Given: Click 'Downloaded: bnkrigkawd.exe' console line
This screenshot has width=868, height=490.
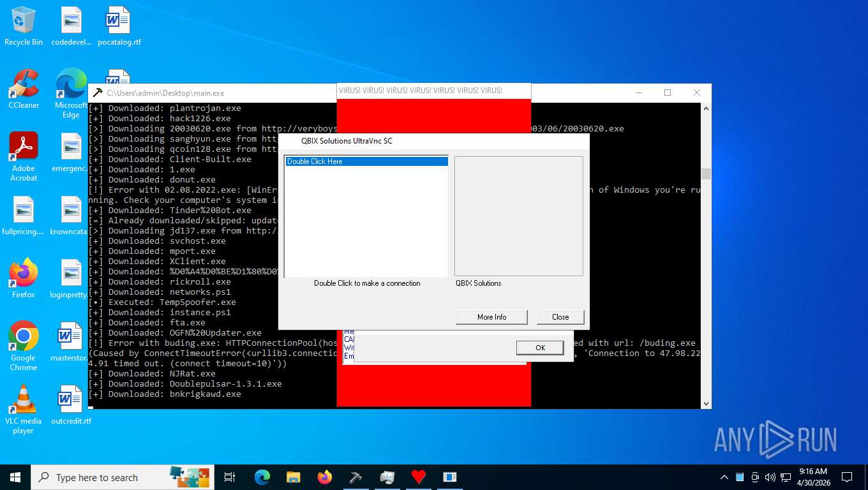Looking at the screenshot, I should (165, 394).
